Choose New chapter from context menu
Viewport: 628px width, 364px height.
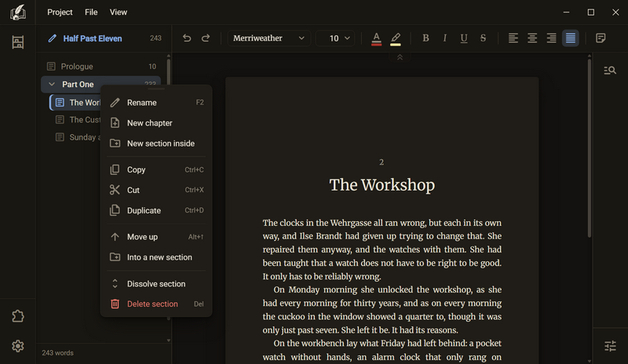point(156,123)
